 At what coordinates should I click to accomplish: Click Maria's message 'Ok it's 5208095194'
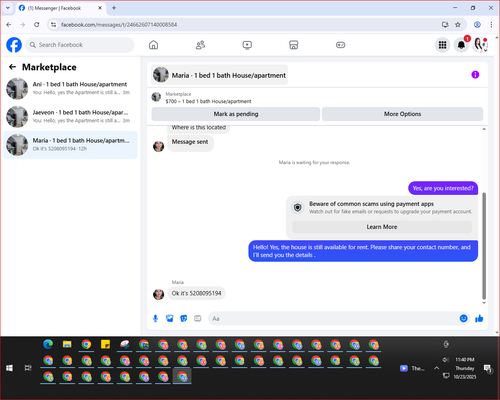196,293
